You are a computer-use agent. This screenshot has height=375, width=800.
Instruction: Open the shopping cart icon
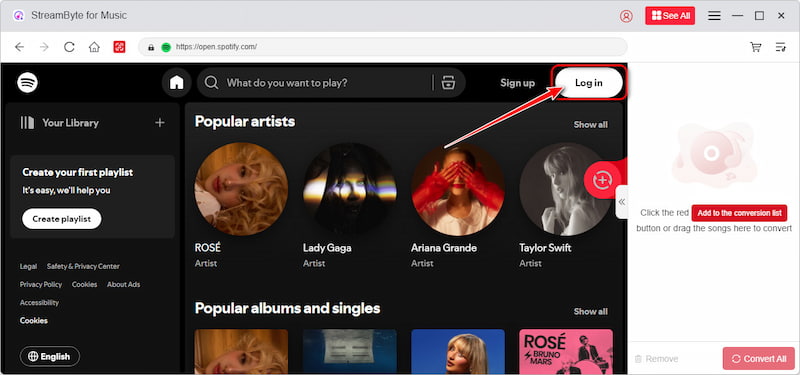coord(756,47)
